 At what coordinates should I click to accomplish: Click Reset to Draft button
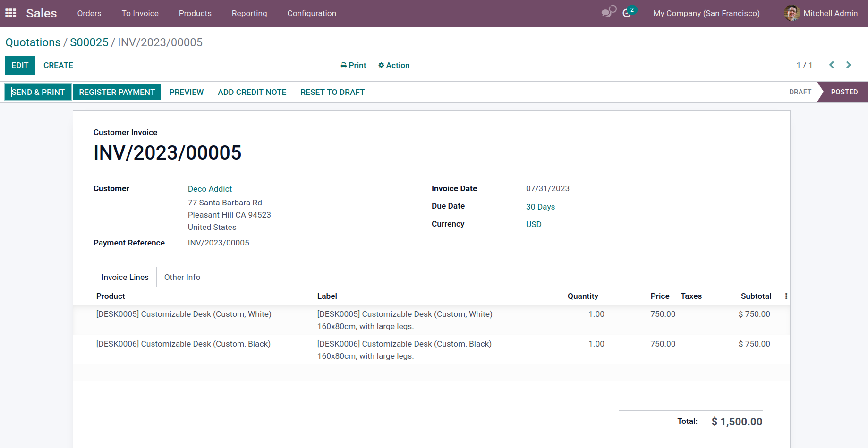click(332, 92)
